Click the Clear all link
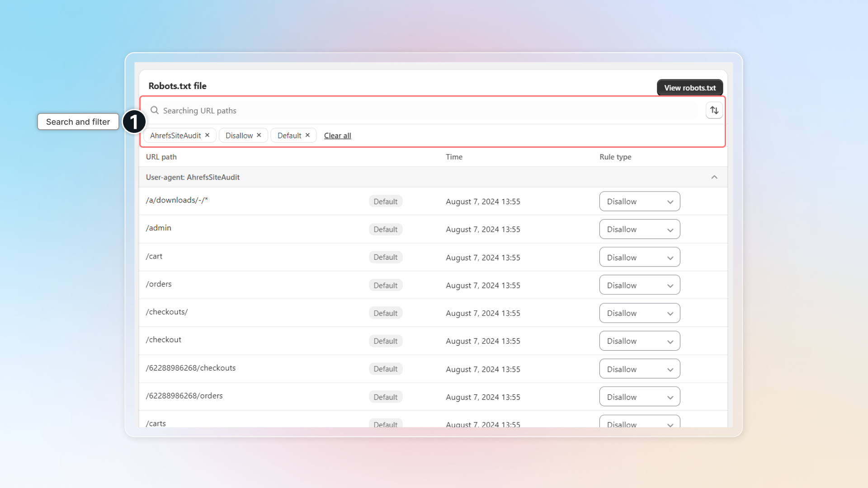Image resolution: width=868 pixels, height=488 pixels. [x=337, y=136]
